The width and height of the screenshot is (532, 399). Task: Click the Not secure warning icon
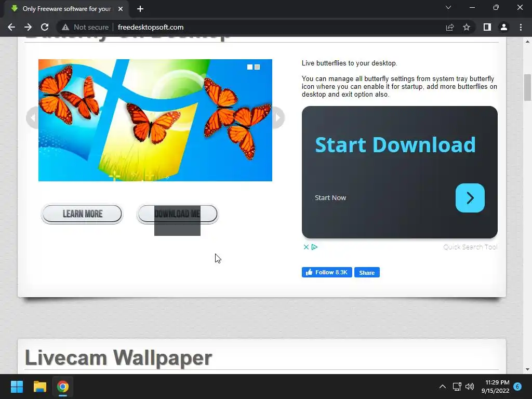(65, 27)
